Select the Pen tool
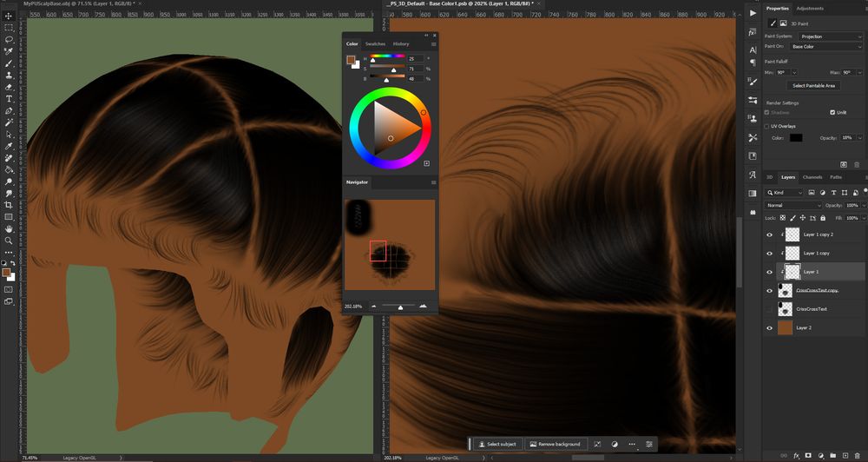This screenshot has width=868, height=462. (9, 111)
